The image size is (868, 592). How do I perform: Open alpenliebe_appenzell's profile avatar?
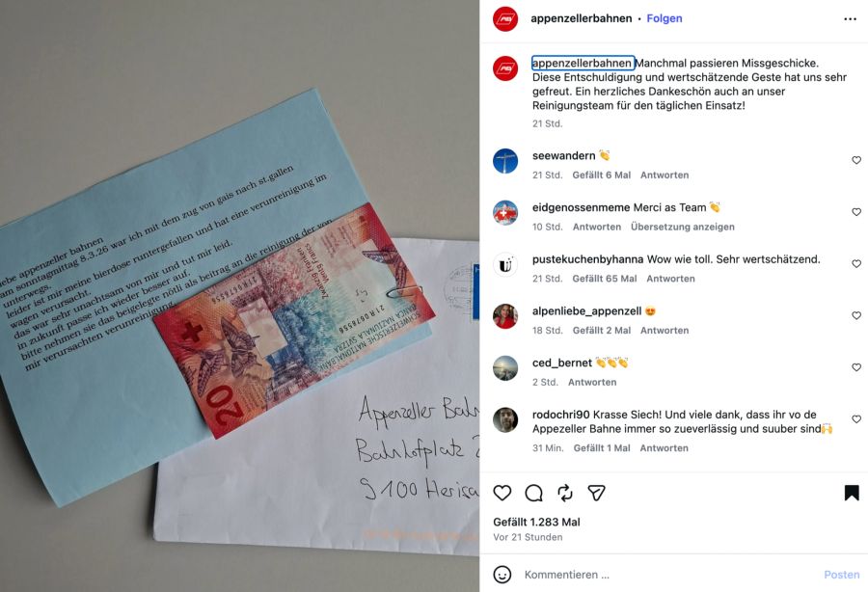click(x=505, y=316)
